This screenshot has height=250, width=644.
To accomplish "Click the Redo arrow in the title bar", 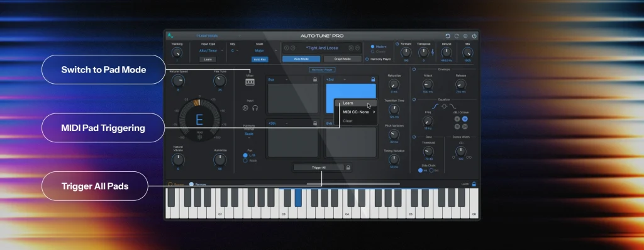I will (457, 36).
